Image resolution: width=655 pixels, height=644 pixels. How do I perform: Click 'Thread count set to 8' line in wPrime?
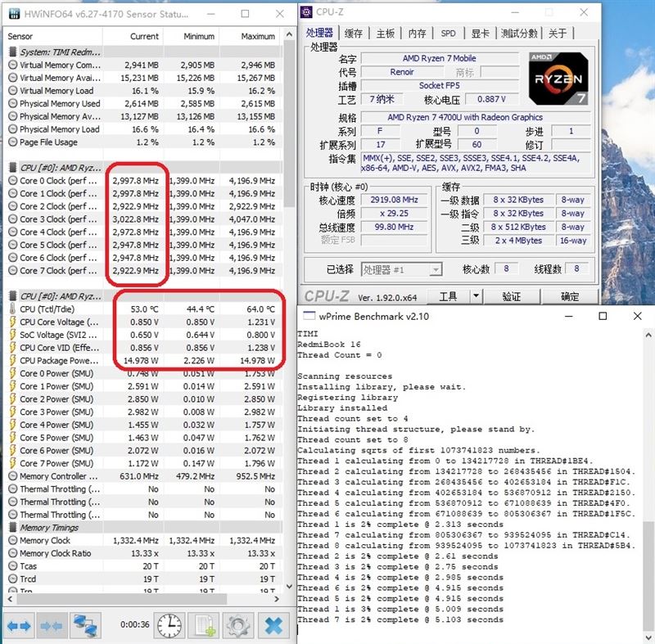[353, 439]
